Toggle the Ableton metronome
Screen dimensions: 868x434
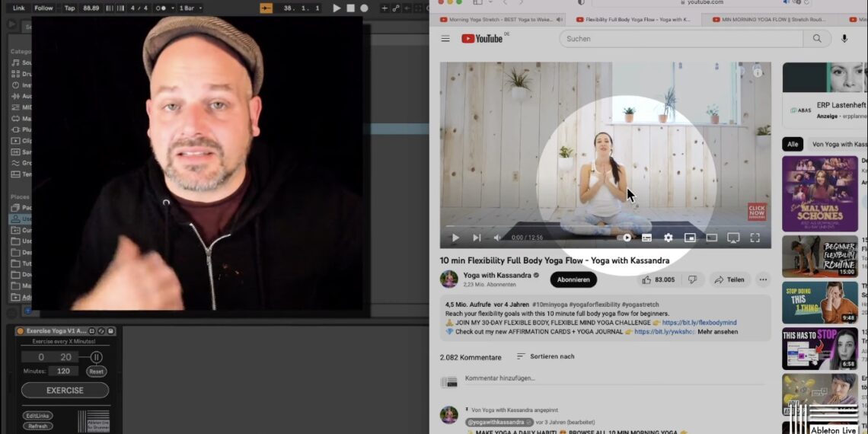tap(161, 8)
